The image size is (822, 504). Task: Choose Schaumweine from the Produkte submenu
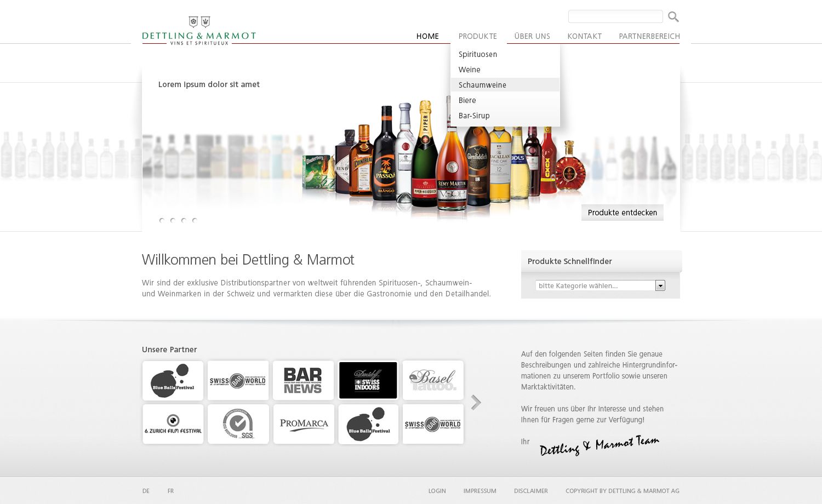pos(482,85)
